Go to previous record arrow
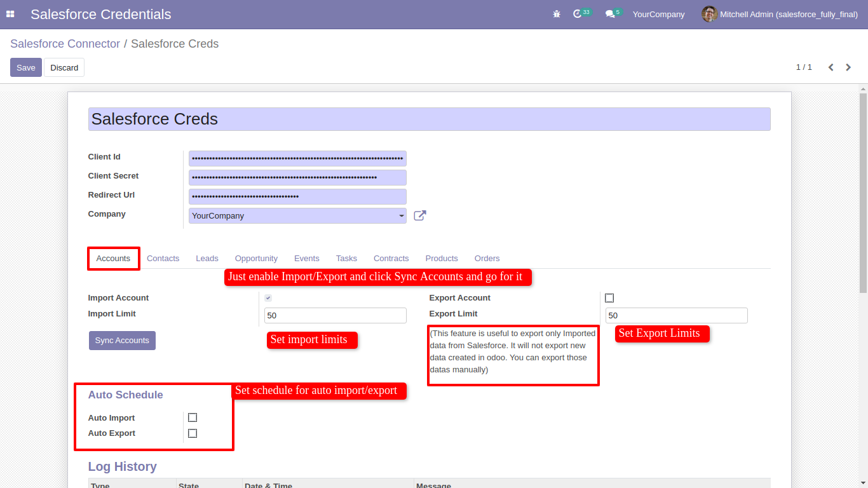This screenshot has height=488, width=868. click(x=831, y=67)
